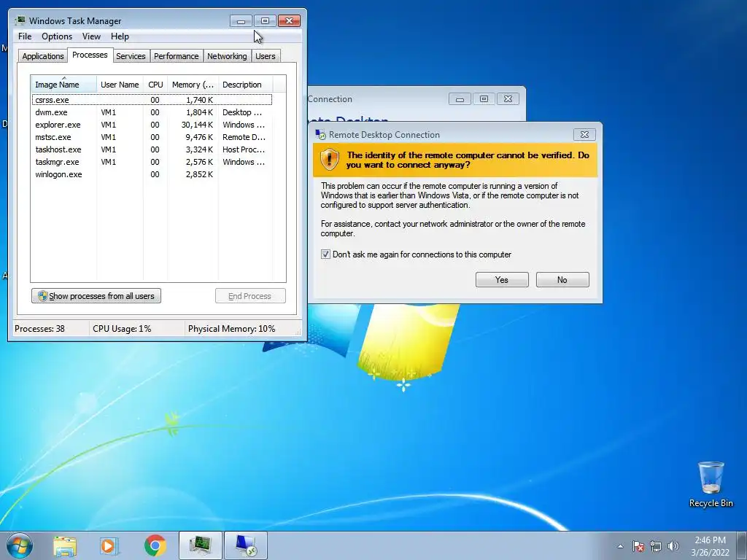
Task: Select the explorer.exe process row
Action: click(x=152, y=125)
